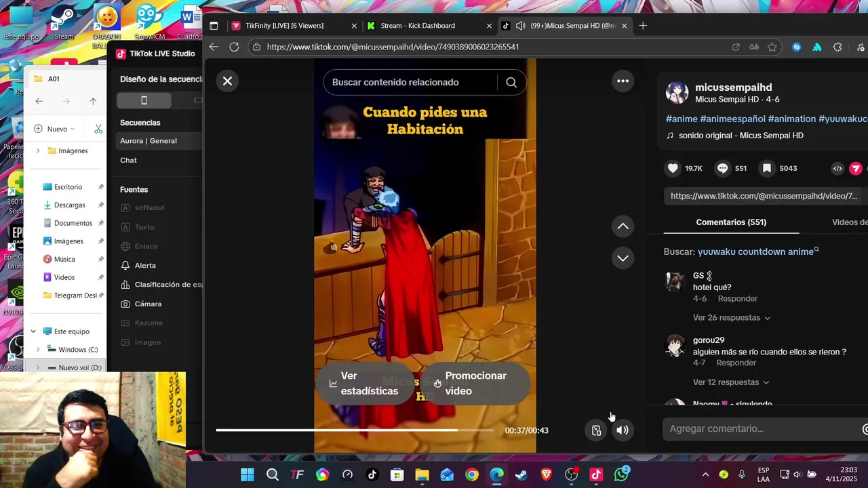The height and width of the screenshot is (488, 868).
Task: Open the browser extensions puzzle icon
Action: point(837,47)
